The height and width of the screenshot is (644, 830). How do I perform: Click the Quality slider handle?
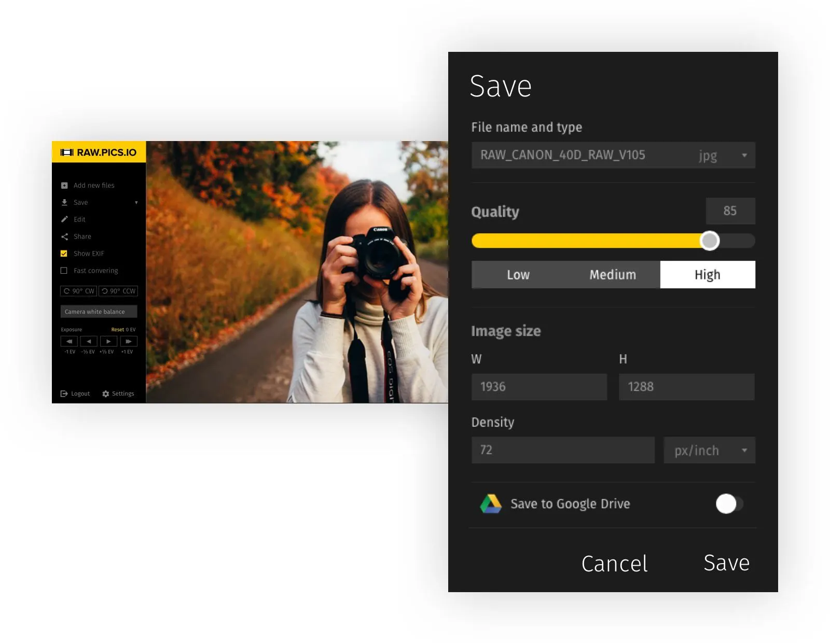pyautogui.click(x=710, y=241)
